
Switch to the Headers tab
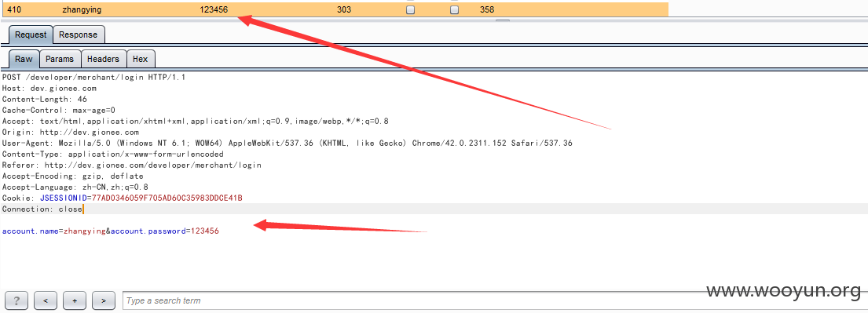tap(103, 59)
